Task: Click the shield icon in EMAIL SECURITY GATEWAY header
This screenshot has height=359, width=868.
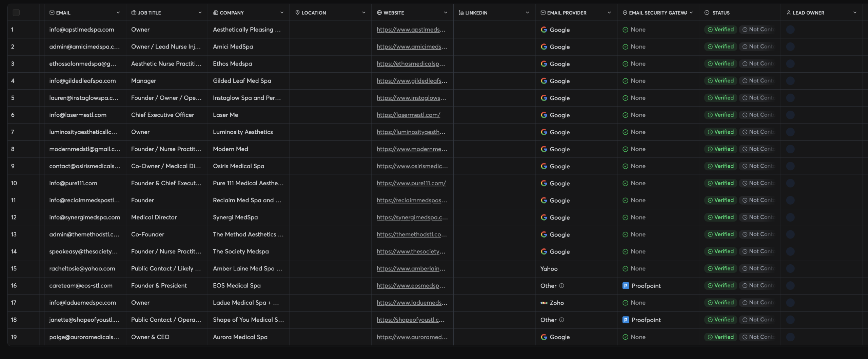Action: [x=625, y=13]
